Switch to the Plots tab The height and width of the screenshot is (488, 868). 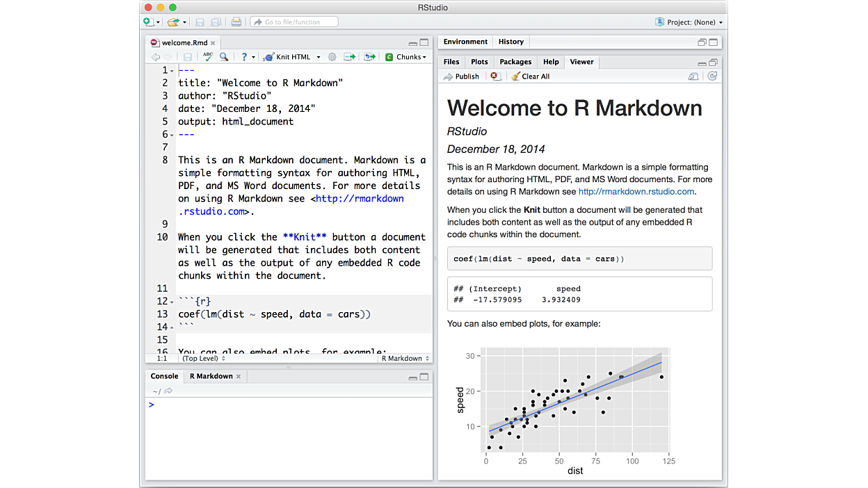click(479, 62)
